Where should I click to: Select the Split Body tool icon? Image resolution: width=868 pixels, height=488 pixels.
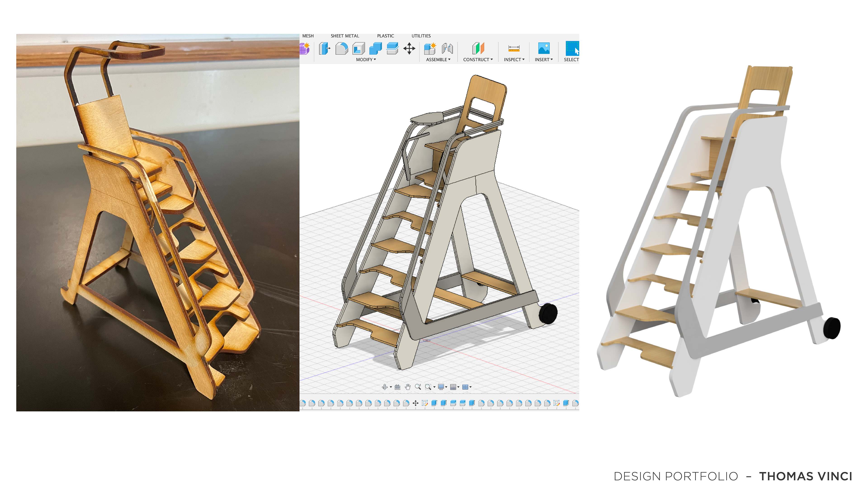coord(392,49)
